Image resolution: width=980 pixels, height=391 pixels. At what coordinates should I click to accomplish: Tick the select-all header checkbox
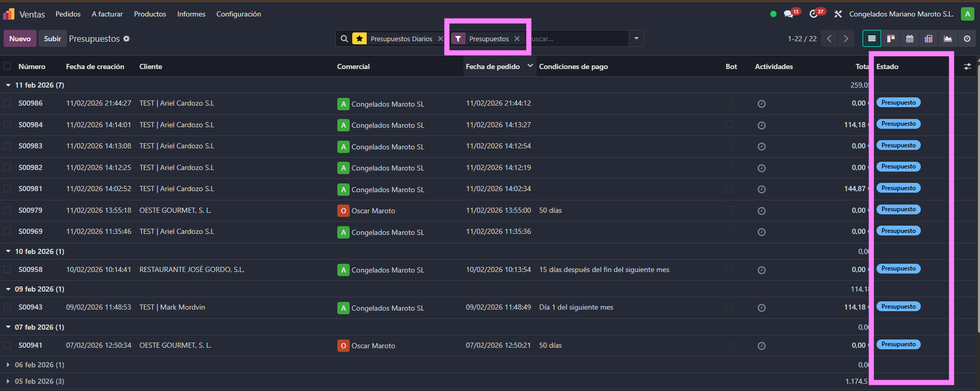click(x=7, y=66)
